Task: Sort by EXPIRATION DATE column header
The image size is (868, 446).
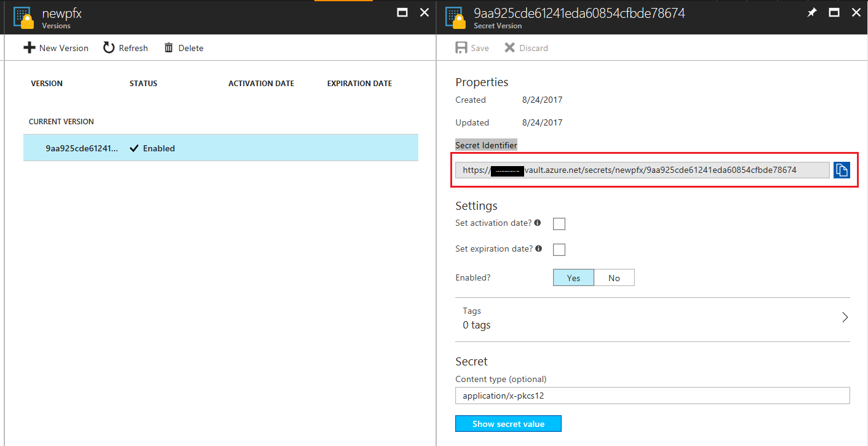Action: [359, 83]
